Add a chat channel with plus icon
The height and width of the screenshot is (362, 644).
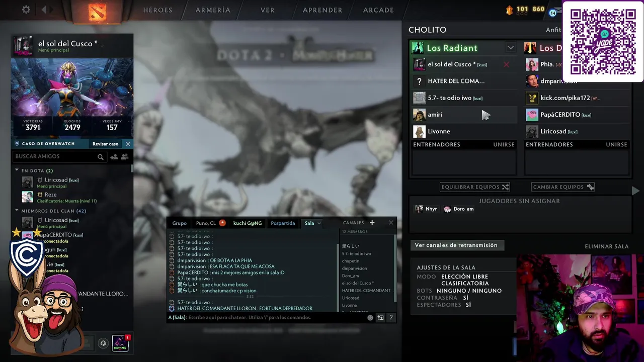(x=372, y=223)
